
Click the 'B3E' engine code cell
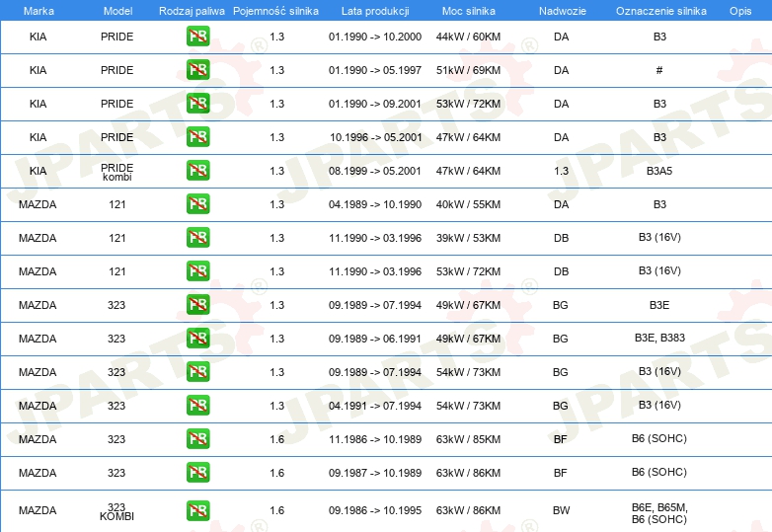tap(659, 305)
